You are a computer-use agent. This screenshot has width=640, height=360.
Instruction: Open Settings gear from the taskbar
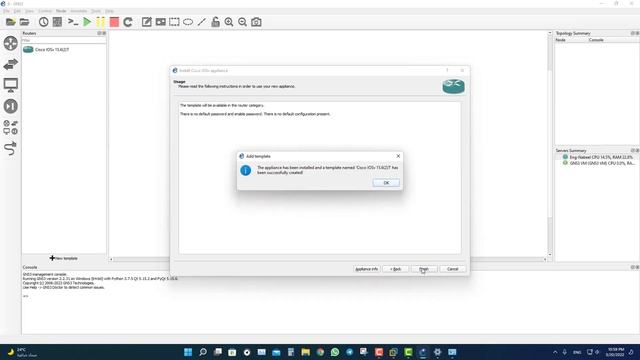coord(437,352)
